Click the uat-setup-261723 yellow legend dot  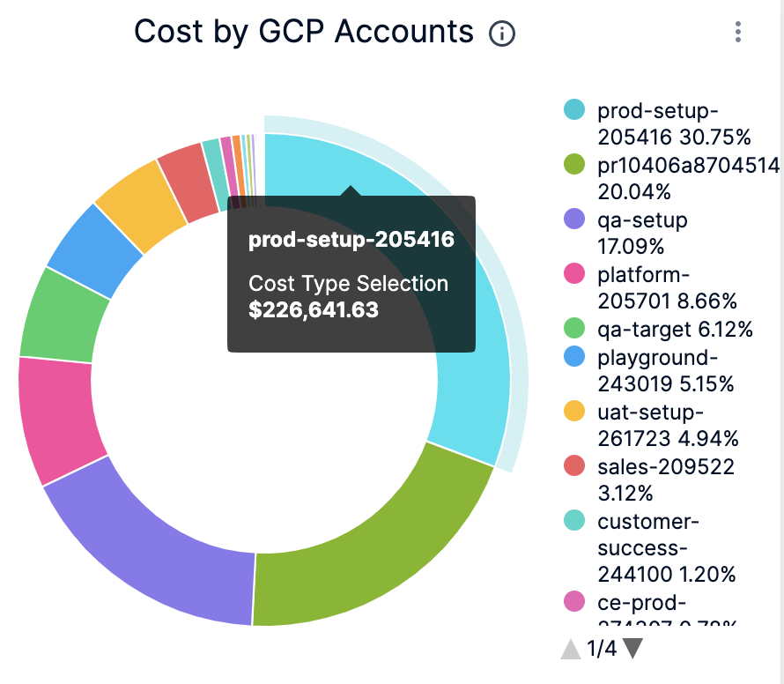coord(574,412)
